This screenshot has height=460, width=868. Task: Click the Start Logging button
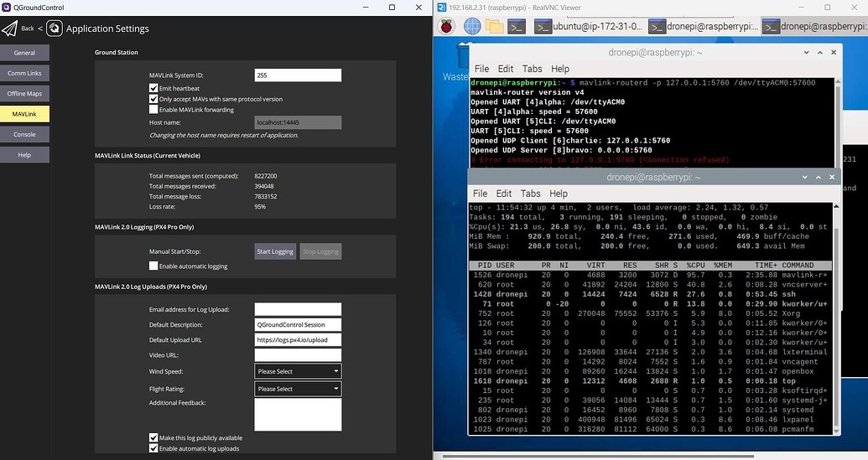[275, 251]
